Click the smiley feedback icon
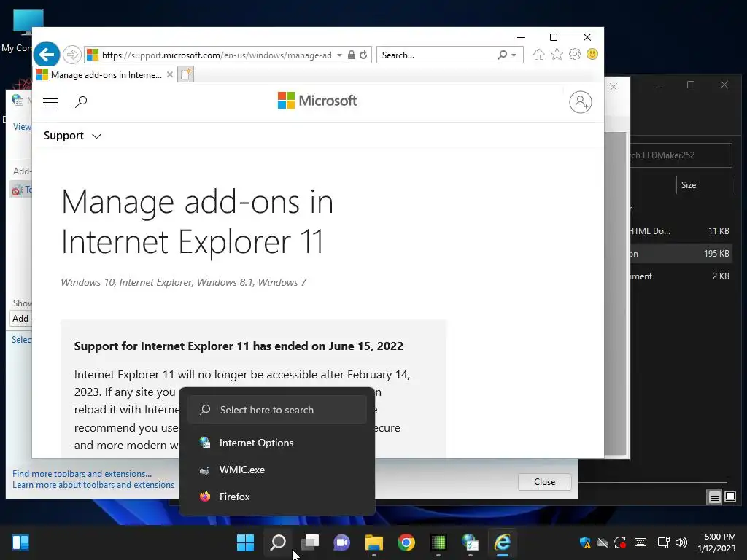This screenshot has width=747, height=560. tap(592, 54)
